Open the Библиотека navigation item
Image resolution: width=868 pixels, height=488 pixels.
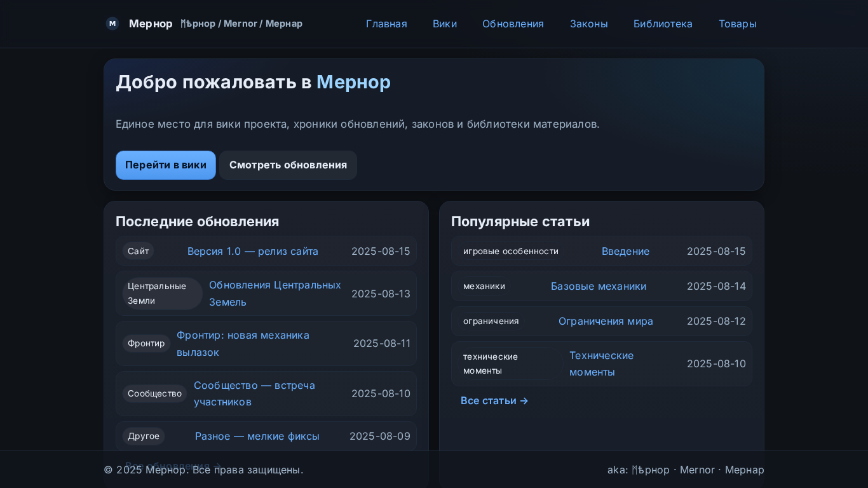tap(663, 24)
